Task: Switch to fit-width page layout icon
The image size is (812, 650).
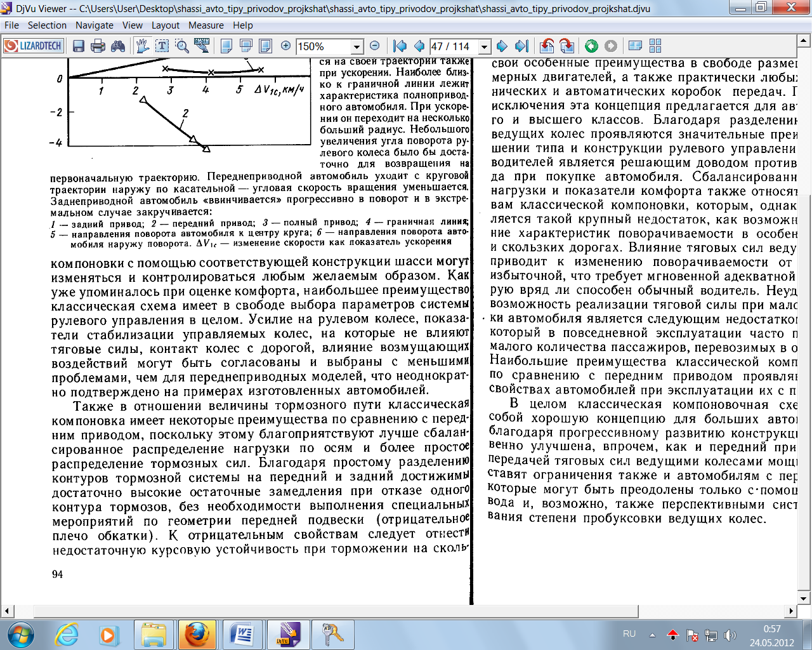Action: 246,46
